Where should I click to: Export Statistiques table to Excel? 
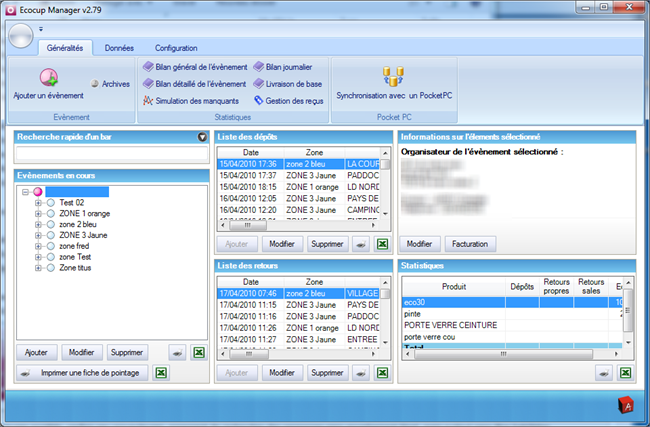pyautogui.click(x=624, y=372)
